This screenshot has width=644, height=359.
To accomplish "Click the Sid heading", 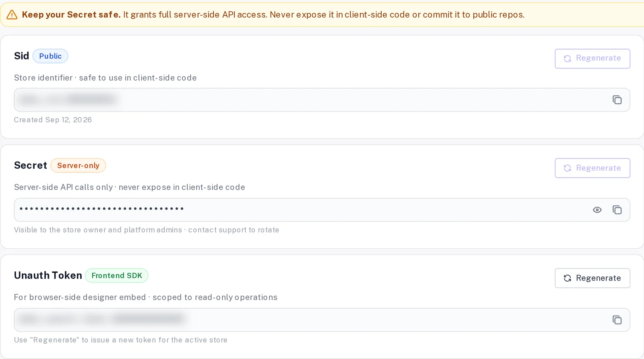I will pos(22,56).
